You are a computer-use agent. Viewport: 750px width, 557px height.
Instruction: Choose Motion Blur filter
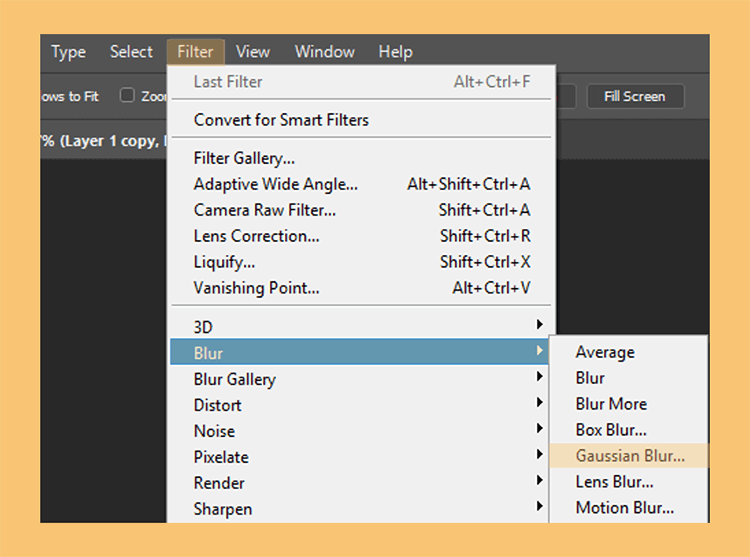(x=629, y=507)
